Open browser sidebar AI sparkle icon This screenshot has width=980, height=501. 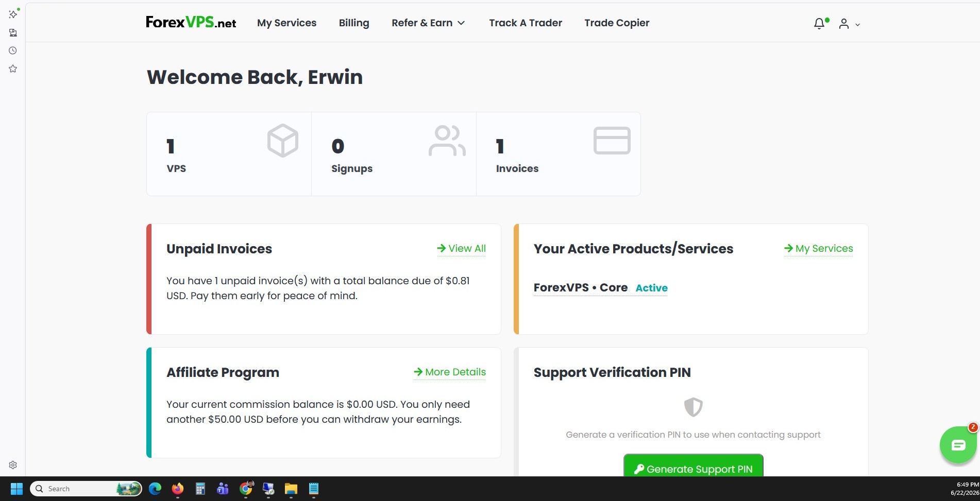13,14
